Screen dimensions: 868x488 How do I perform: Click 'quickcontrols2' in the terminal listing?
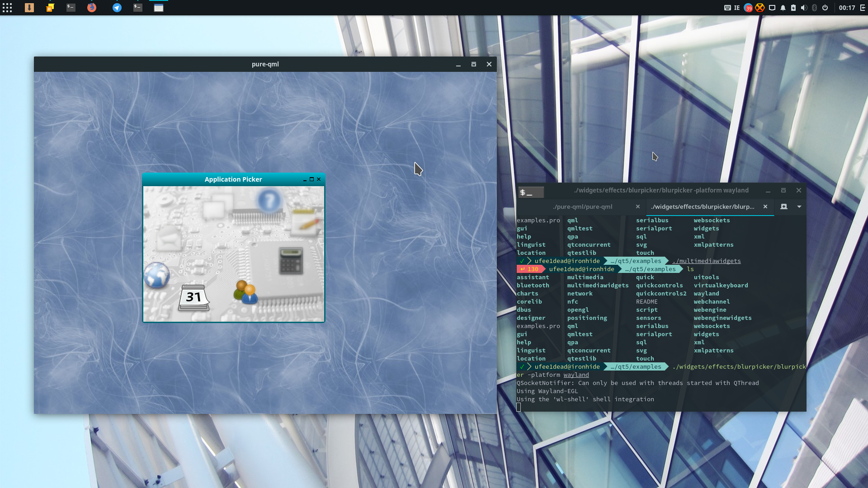(661, 294)
